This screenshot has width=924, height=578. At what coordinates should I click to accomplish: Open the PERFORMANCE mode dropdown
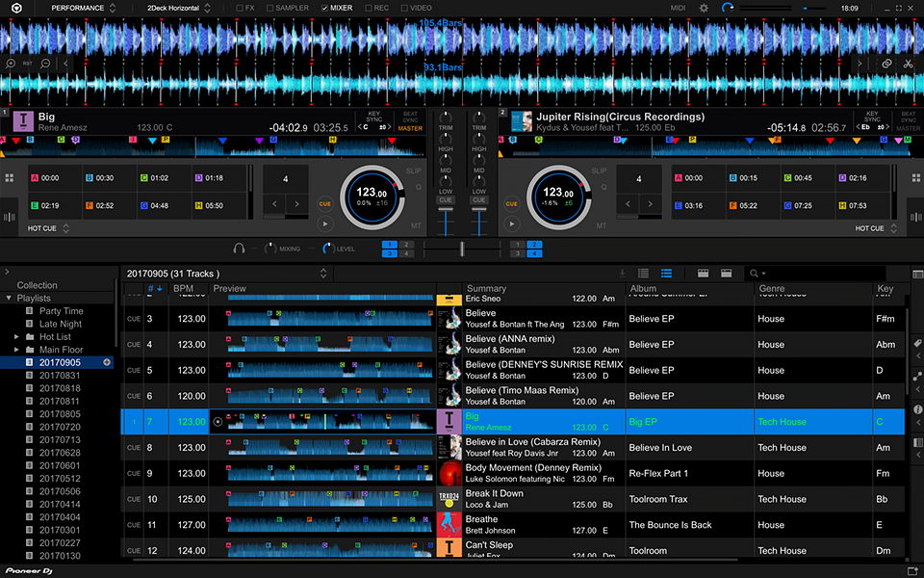(x=83, y=9)
